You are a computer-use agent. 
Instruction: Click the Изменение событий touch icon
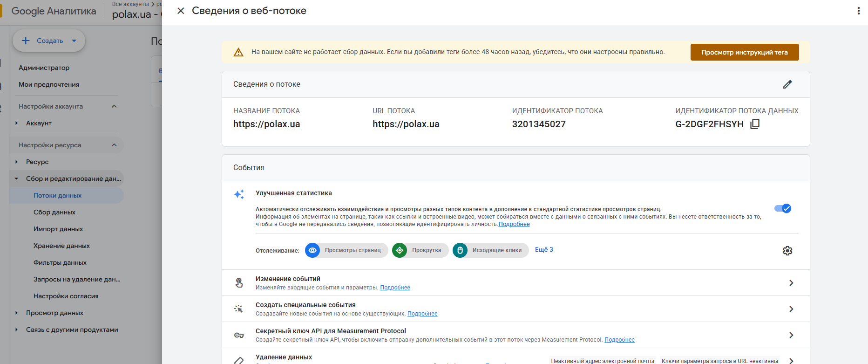pyautogui.click(x=239, y=283)
